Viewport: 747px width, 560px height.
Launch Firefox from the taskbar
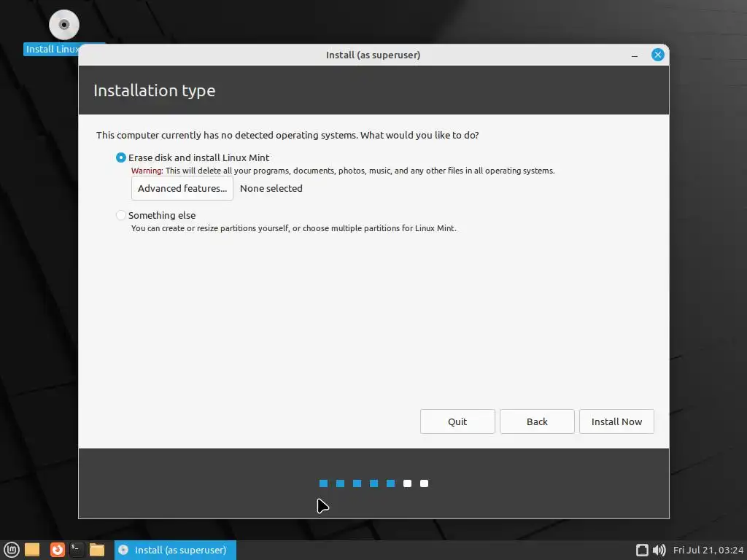point(57,550)
